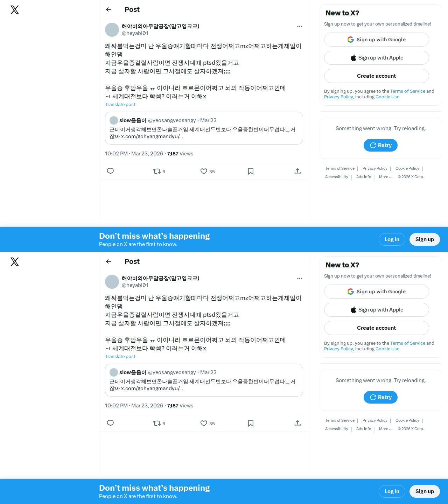Click Create account in the lower panel
448x504 pixels.
point(377,328)
